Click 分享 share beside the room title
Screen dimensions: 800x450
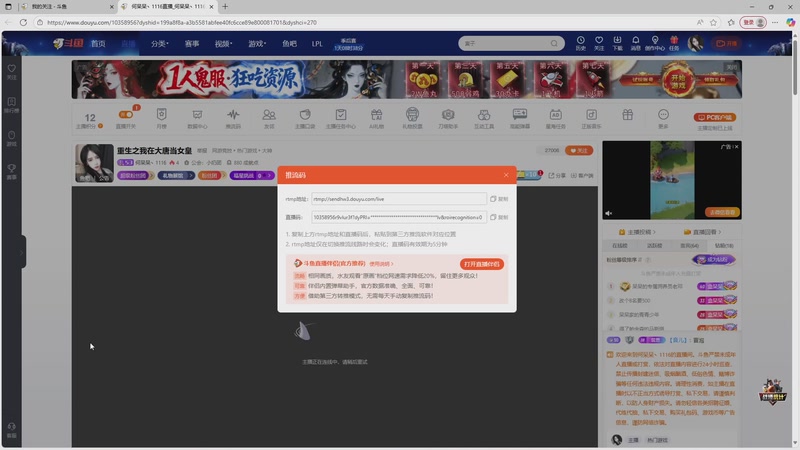tap(557, 176)
